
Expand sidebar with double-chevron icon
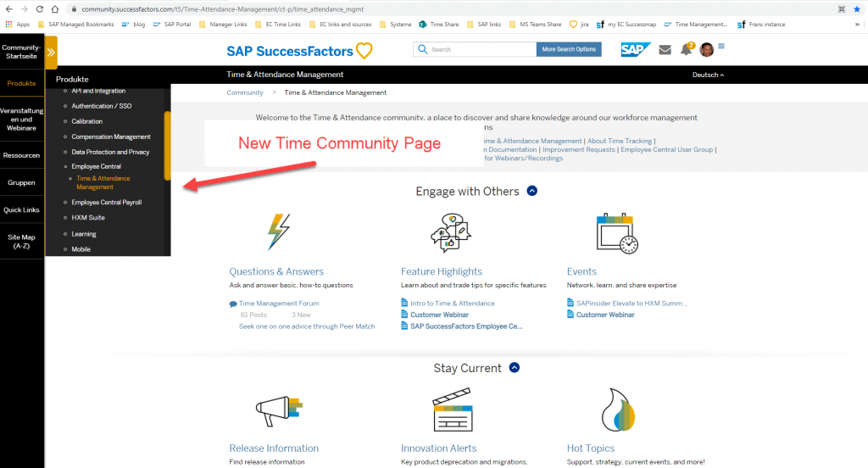pos(51,53)
